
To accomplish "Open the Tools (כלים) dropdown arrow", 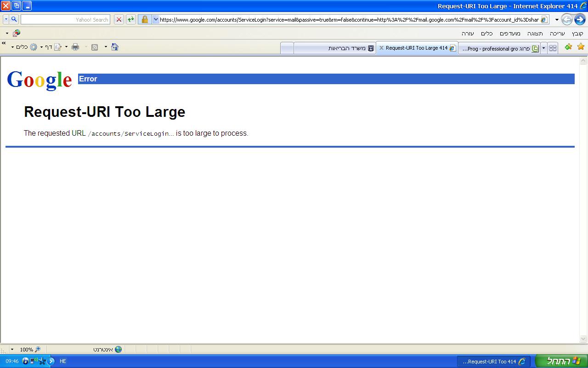I will 12,47.
